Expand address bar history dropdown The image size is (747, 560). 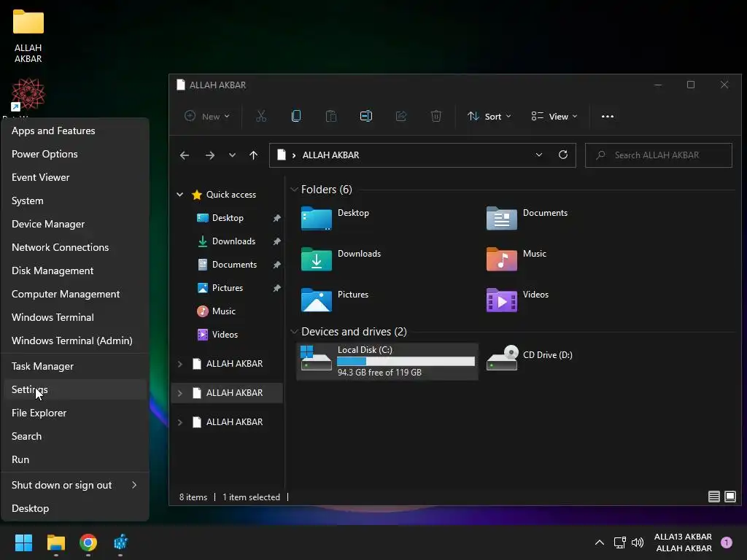[x=539, y=155]
